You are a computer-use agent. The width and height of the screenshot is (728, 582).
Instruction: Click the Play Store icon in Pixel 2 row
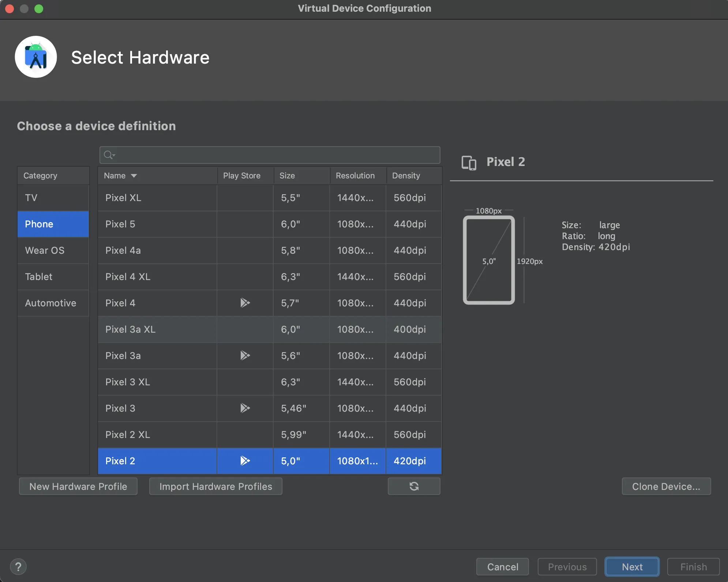pyautogui.click(x=245, y=461)
